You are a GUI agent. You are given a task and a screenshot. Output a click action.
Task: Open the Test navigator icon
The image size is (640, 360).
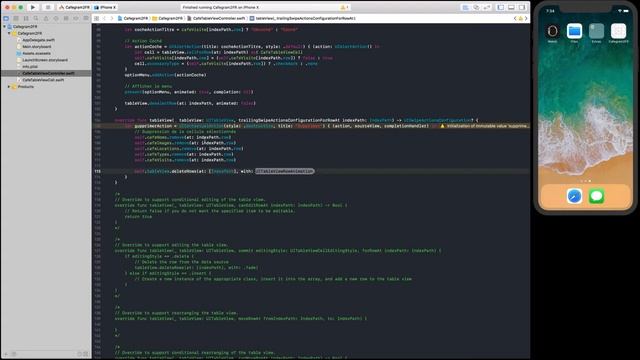pos(56,18)
